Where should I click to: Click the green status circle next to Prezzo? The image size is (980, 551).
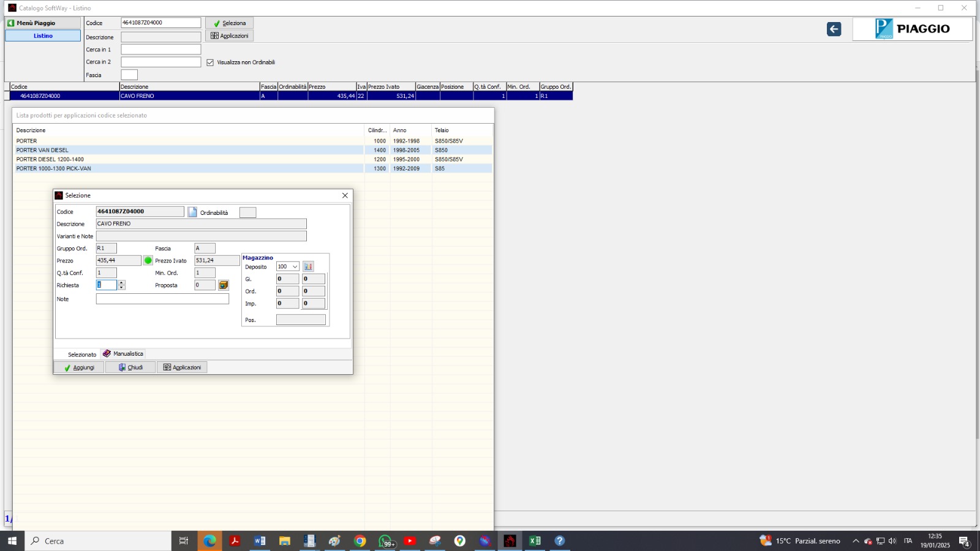click(148, 261)
